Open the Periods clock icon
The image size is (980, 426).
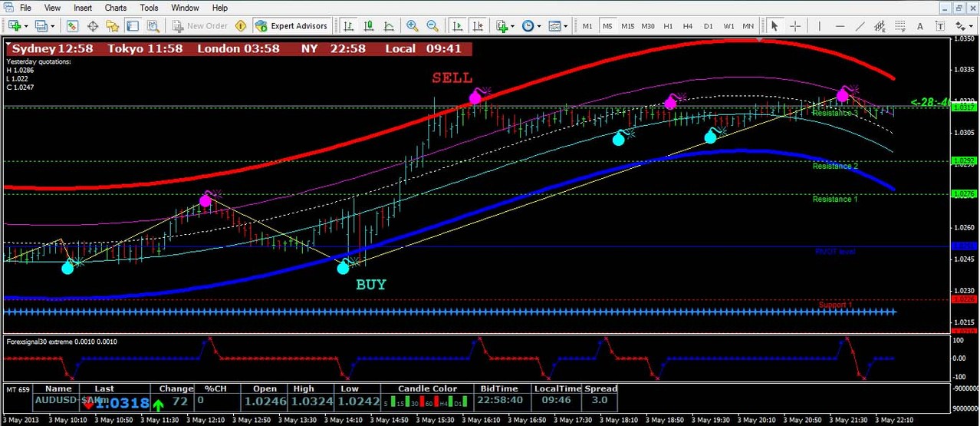pos(528,25)
